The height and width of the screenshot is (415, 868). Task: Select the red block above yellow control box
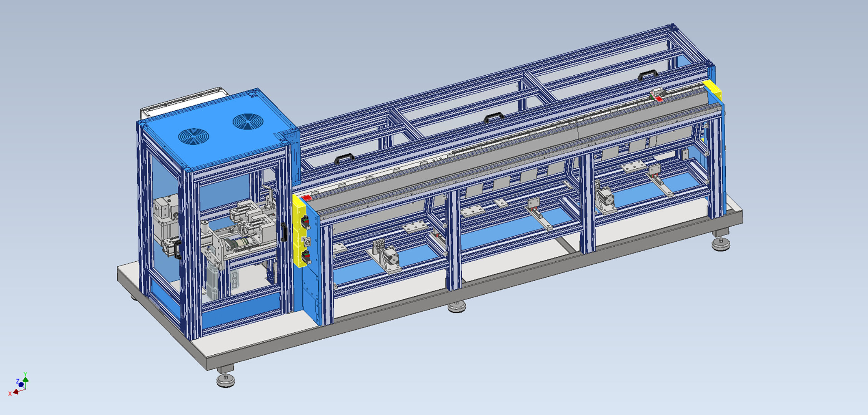point(307,198)
